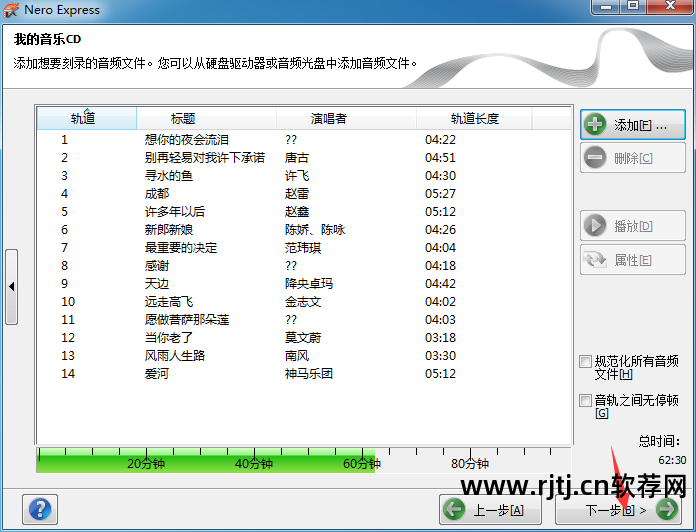Click artist 许飞
The height and width of the screenshot is (532, 696).
[297, 176]
